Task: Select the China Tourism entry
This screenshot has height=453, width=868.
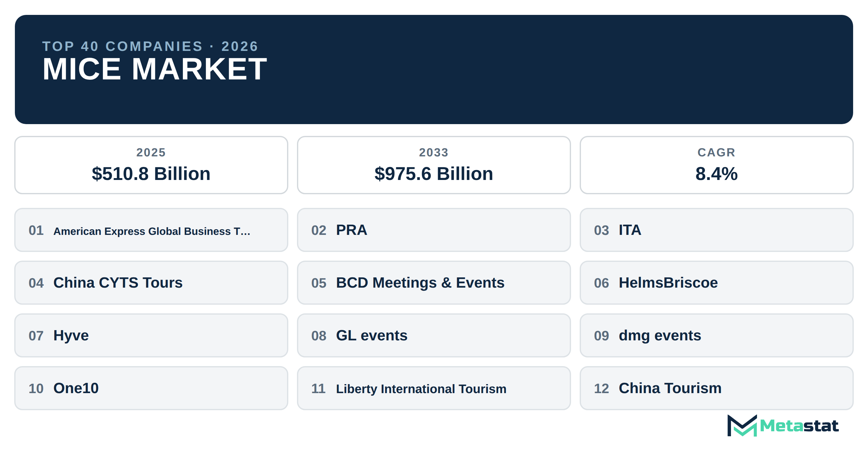Action: pos(716,388)
